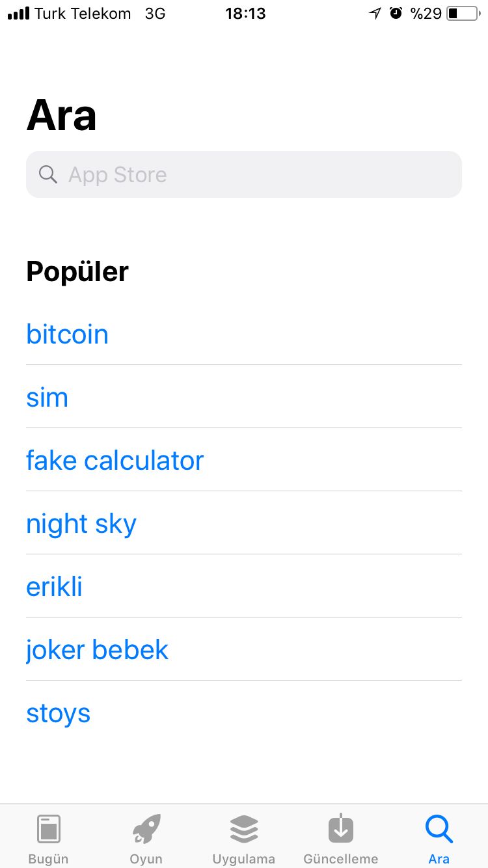Choose the stoys popular search
The image size is (488, 868).
pos(58,713)
